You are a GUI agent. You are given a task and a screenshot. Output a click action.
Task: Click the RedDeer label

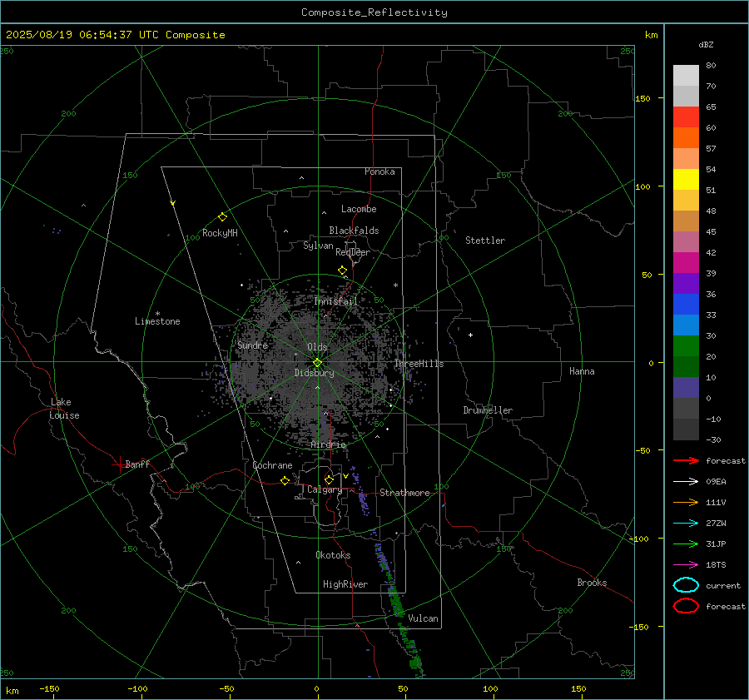coord(353,252)
